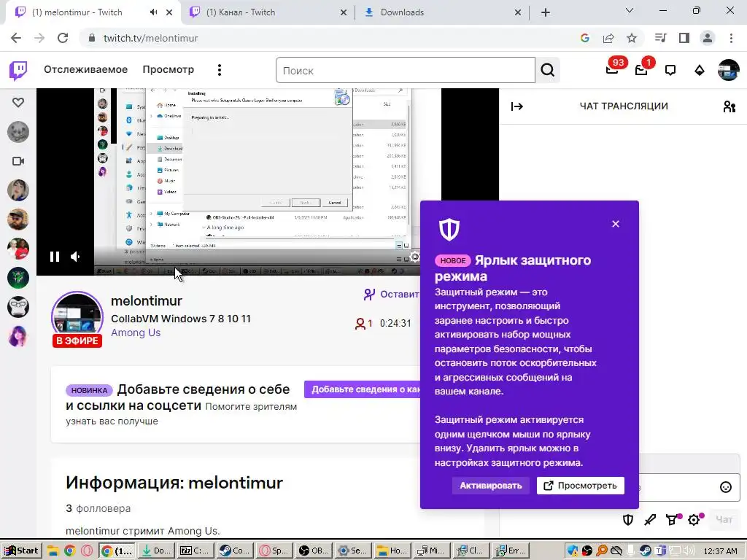Click the sword moderator icon below chat

650,519
